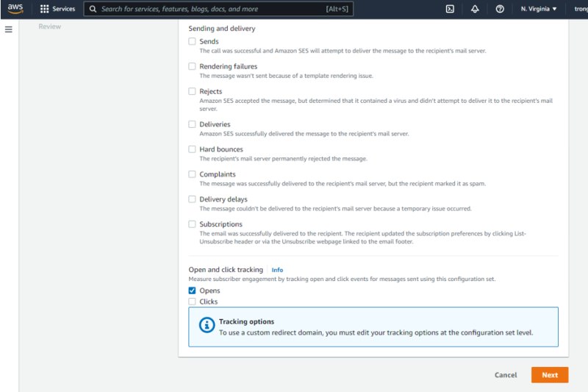Click the Next button

click(550, 375)
